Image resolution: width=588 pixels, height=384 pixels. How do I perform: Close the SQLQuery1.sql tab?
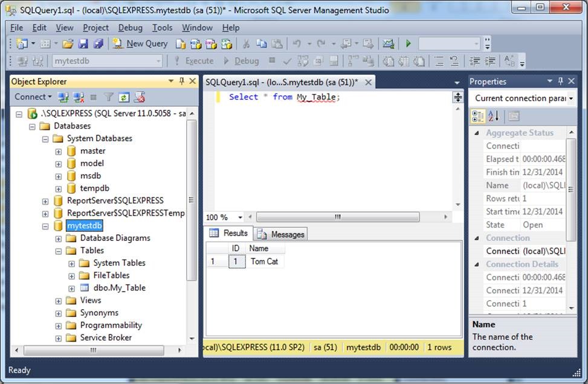click(368, 82)
